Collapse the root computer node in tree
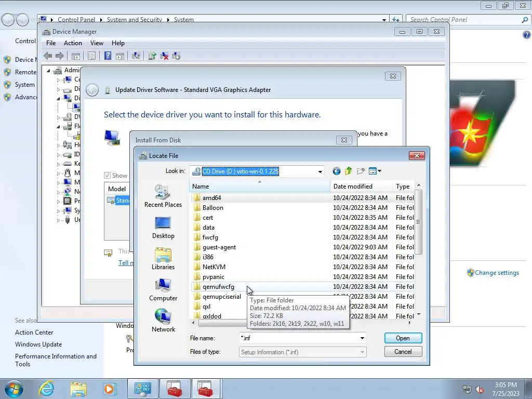Viewport: 532px width, 399px height. (x=48, y=71)
